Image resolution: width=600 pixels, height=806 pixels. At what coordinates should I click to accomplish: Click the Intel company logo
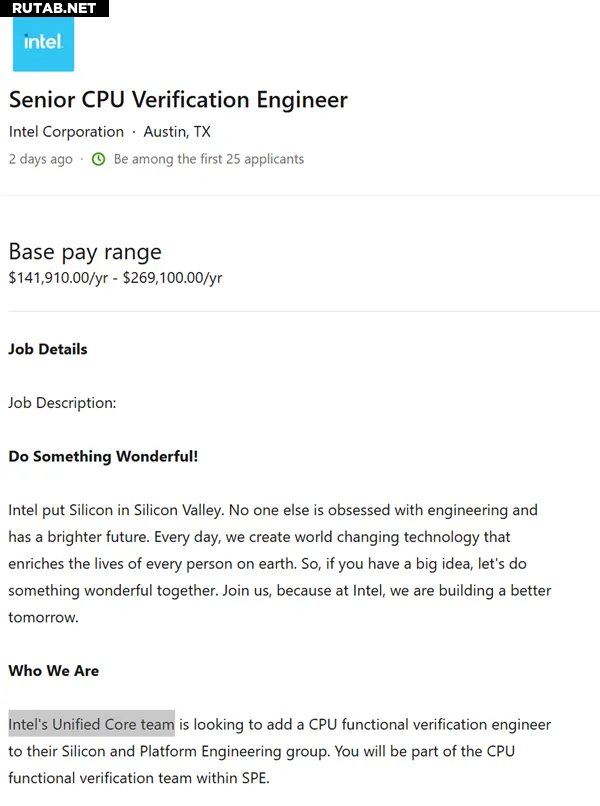[x=43, y=43]
